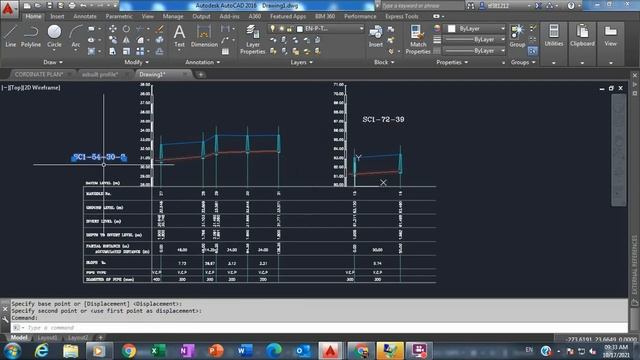Insert a Table from Annotation panel
Screen dimensions: 640x360
tap(225, 51)
